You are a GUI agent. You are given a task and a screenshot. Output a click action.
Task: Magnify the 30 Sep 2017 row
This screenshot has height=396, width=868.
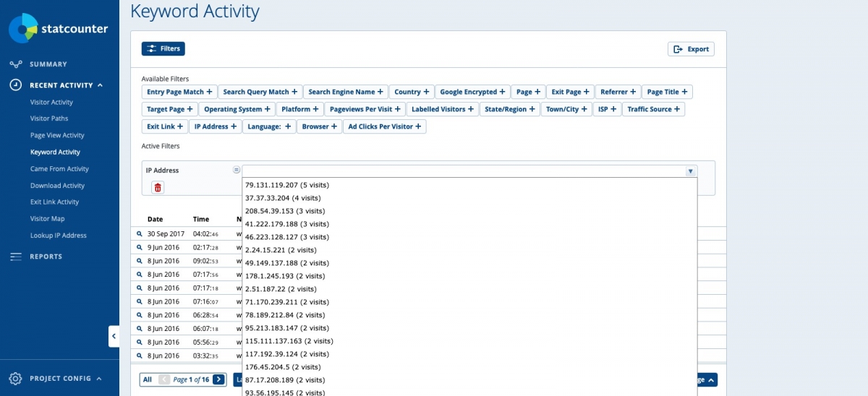point(140,234)
